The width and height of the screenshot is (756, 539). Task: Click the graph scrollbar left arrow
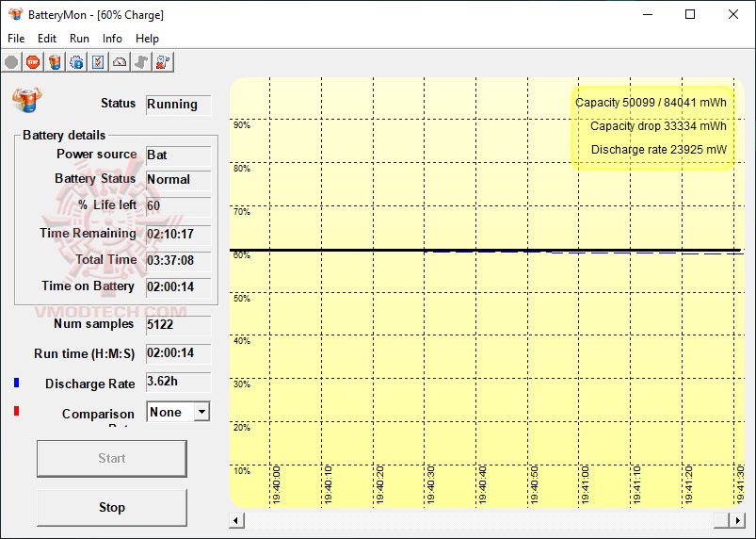(x=236, y=521)
